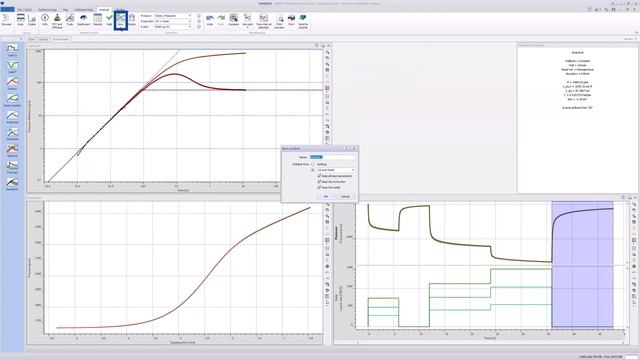Open the blue File tab
This screenshot has height=360, width=640.
[x=7, y=9]
